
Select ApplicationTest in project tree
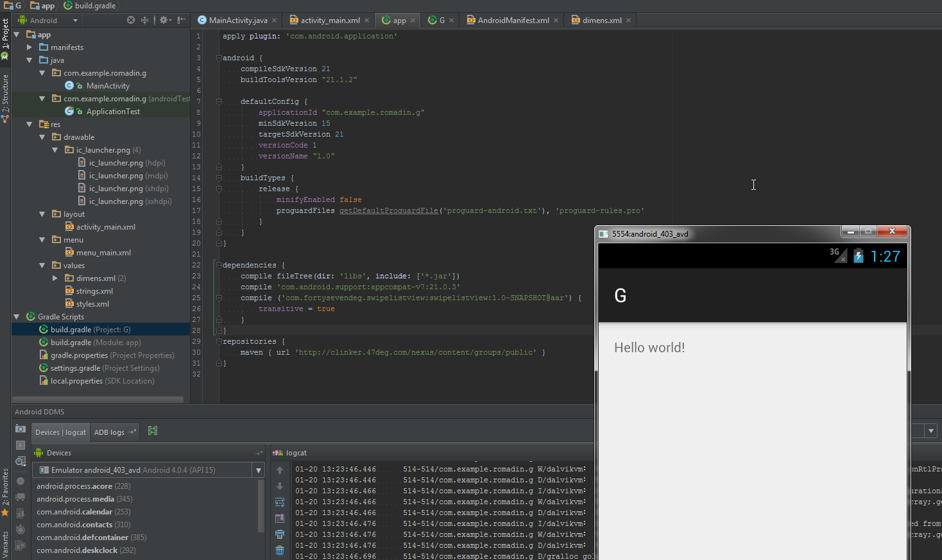point(113,112)
